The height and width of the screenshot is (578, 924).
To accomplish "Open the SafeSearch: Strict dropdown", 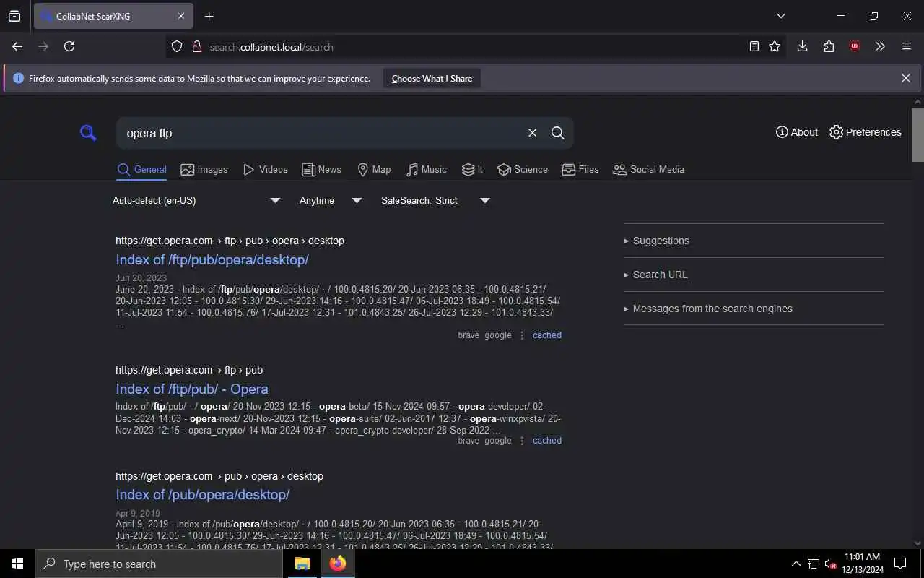I will click(x=435, y=200).
